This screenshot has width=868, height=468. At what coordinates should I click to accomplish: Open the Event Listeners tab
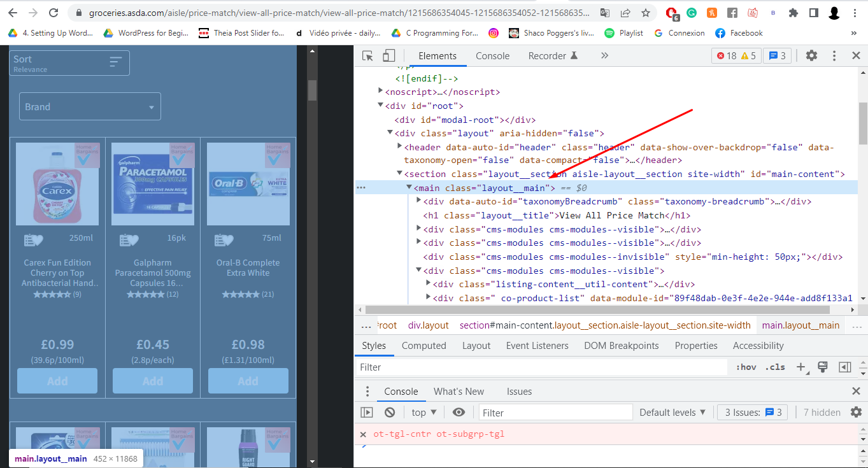coord(537,346)
